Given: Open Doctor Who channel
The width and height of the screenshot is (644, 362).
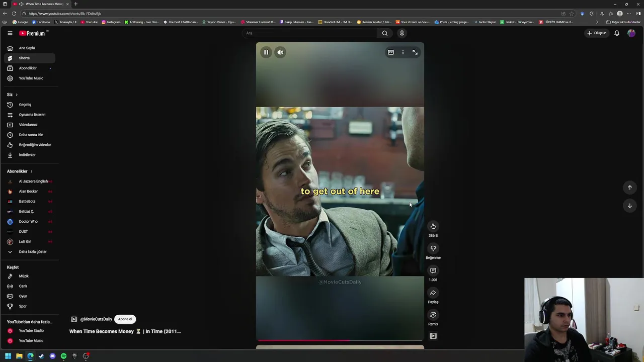Looking at the screenshot, I should (30, 222).
